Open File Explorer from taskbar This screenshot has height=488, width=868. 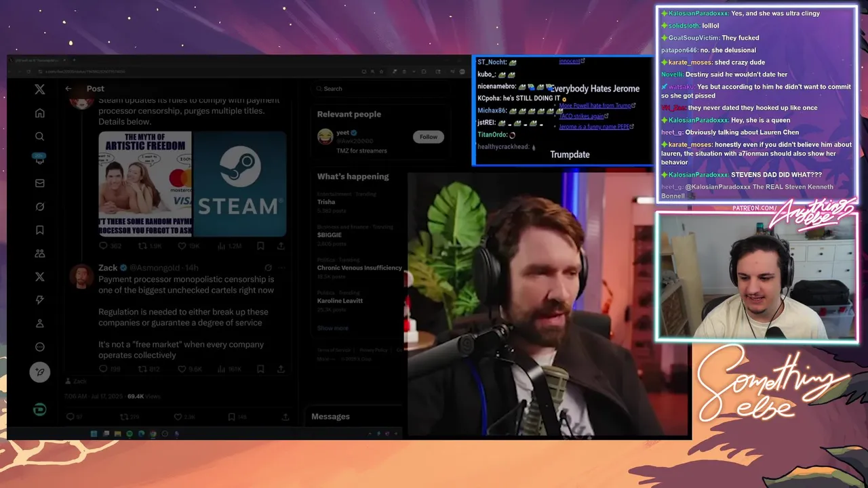(118, 434)
